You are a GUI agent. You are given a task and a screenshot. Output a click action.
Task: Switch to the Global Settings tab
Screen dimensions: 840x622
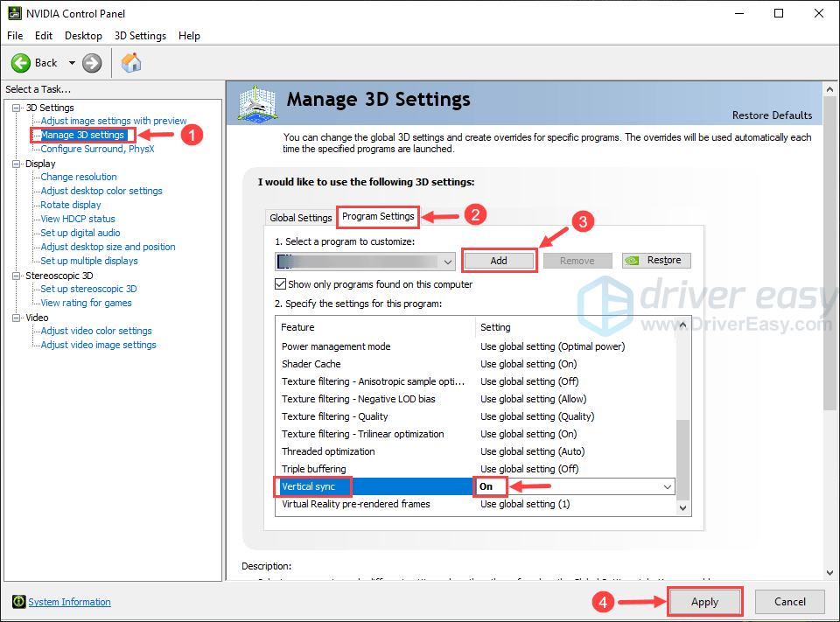[300, 215]
